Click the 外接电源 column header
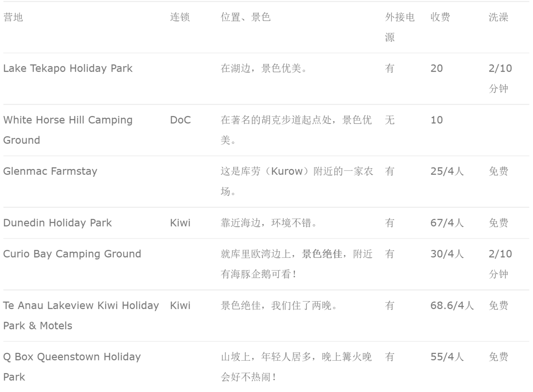Screen dimensions: 533x392 pos(399,27)
